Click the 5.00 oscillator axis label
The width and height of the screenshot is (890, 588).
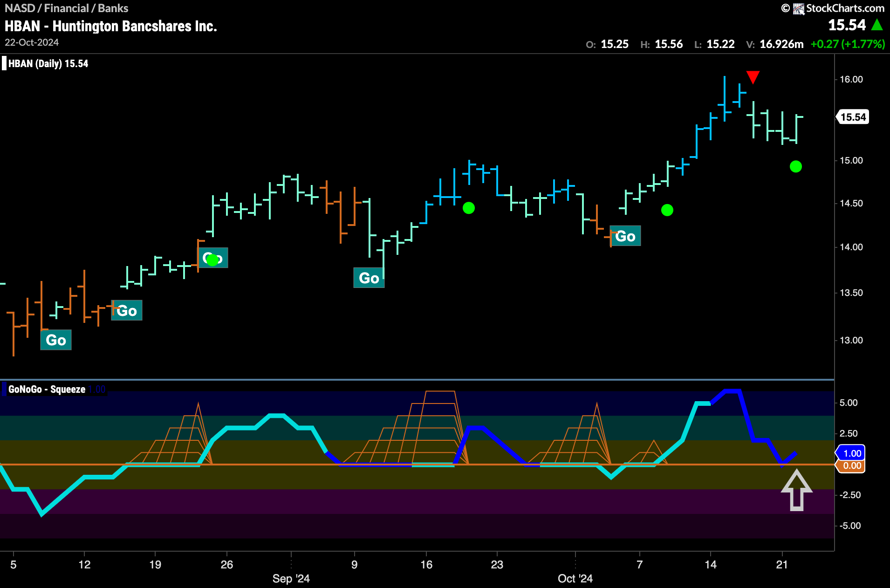click(849, 403)
